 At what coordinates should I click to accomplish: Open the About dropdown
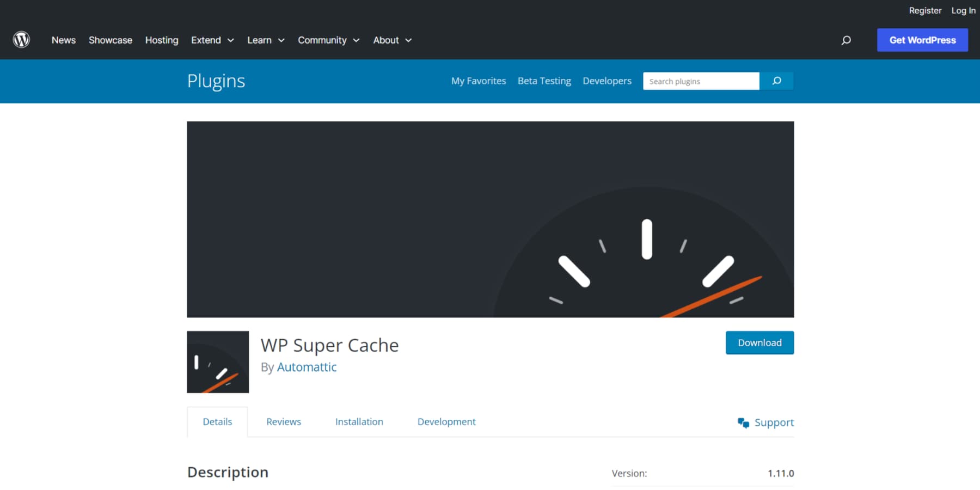pyautogui.click(x=392, y=40)
